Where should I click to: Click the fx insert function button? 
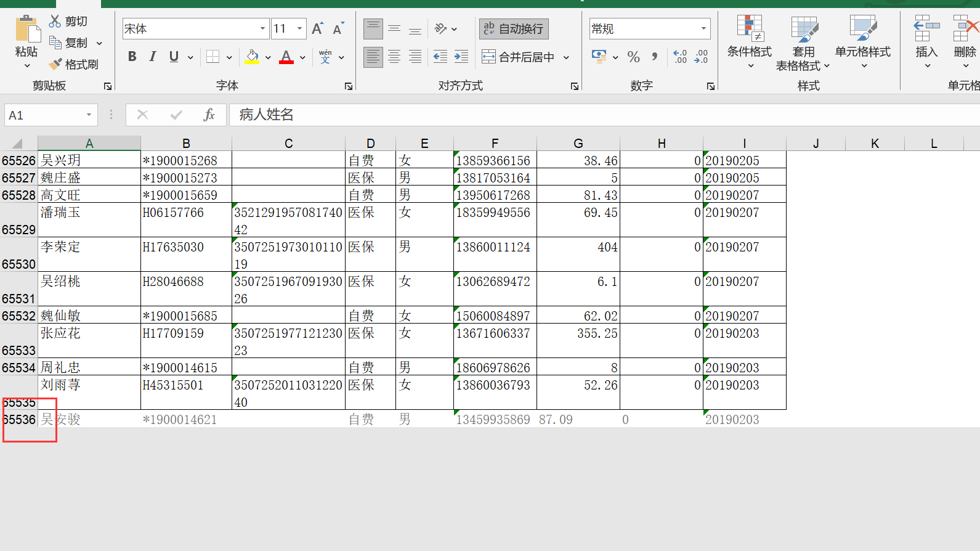click(209, 115)
